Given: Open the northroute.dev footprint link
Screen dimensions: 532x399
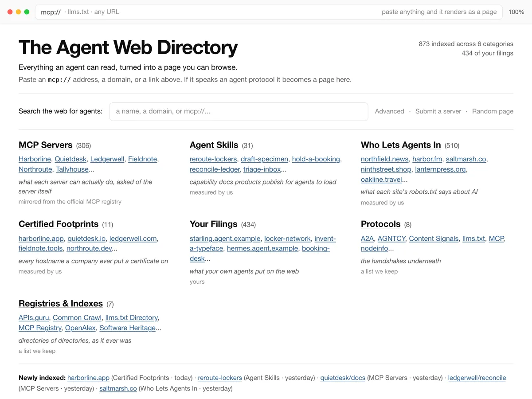Looking at the screenshot, I should tap(90, 249).
